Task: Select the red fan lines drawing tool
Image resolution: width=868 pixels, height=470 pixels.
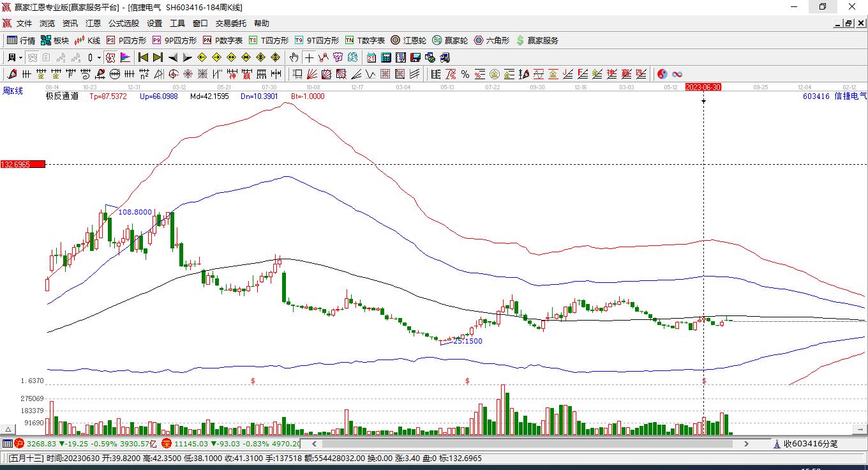Action: tap(311, 74)
